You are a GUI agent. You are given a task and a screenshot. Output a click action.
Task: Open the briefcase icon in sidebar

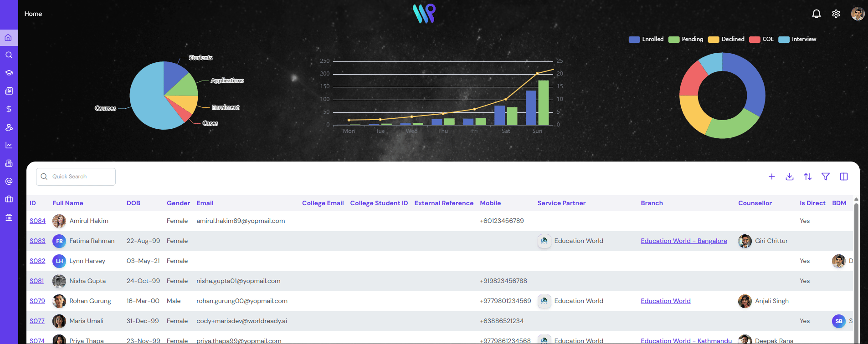click(9, 199)
